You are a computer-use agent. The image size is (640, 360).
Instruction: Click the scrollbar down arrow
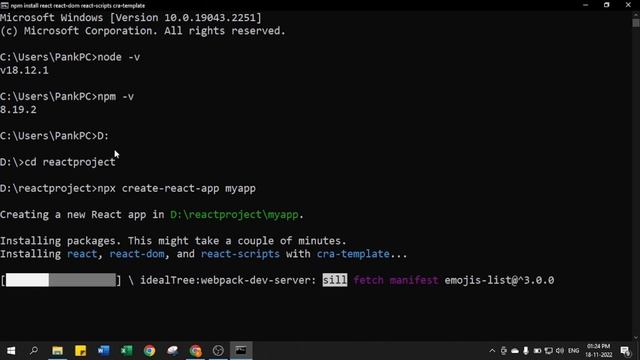tap(636, 338)
